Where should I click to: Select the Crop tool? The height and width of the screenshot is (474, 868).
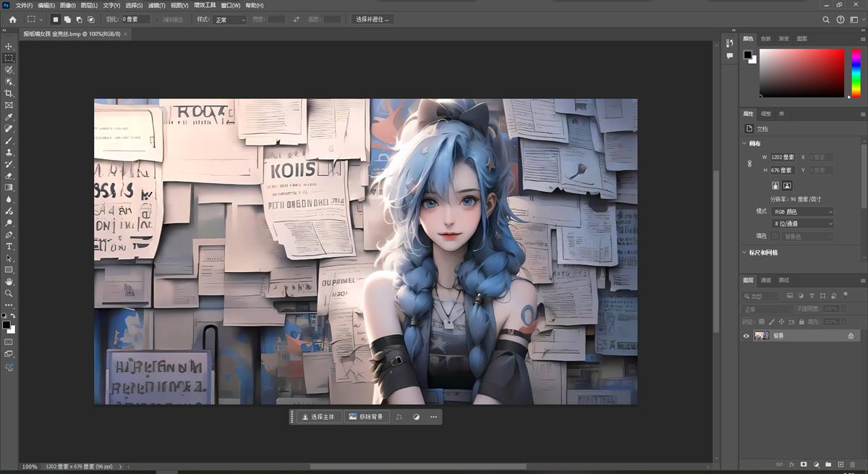pos(9,93)
